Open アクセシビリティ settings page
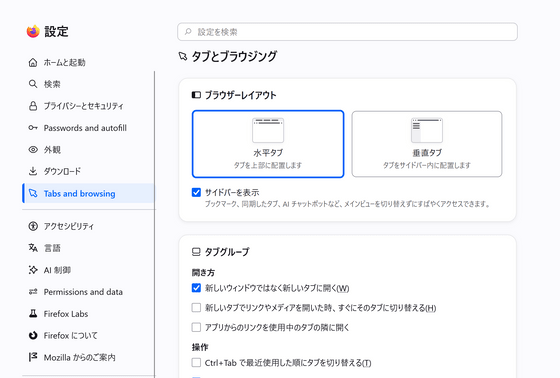 tap(88, 226)
